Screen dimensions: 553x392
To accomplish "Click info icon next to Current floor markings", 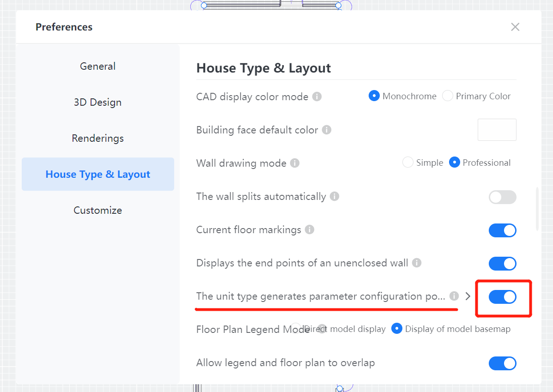I will pyautogui.click(x=310, y=230).
